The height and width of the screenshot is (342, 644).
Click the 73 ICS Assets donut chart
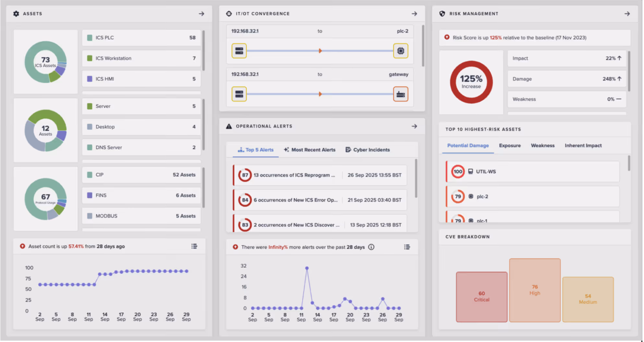point(45,62)
